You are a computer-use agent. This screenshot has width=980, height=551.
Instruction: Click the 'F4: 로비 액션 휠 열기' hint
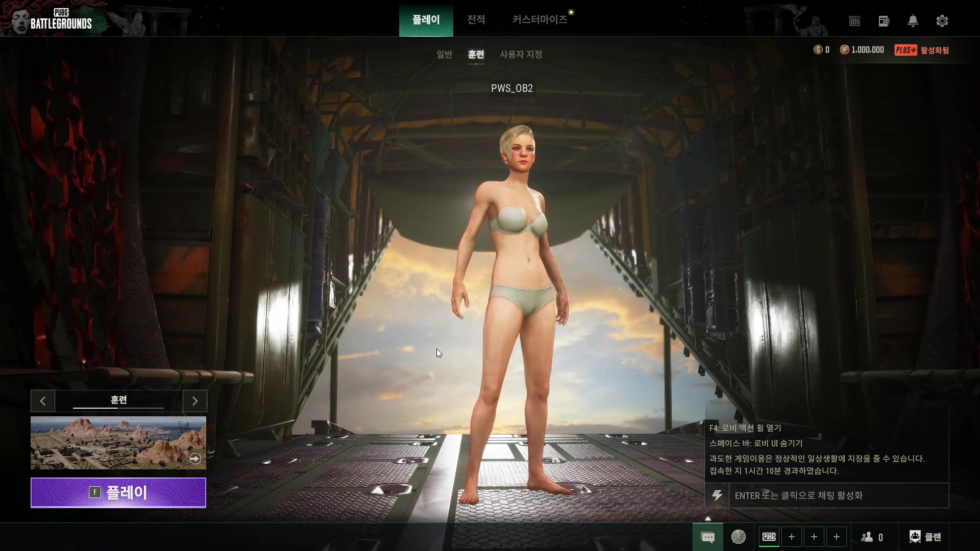[x=745, y=428]
